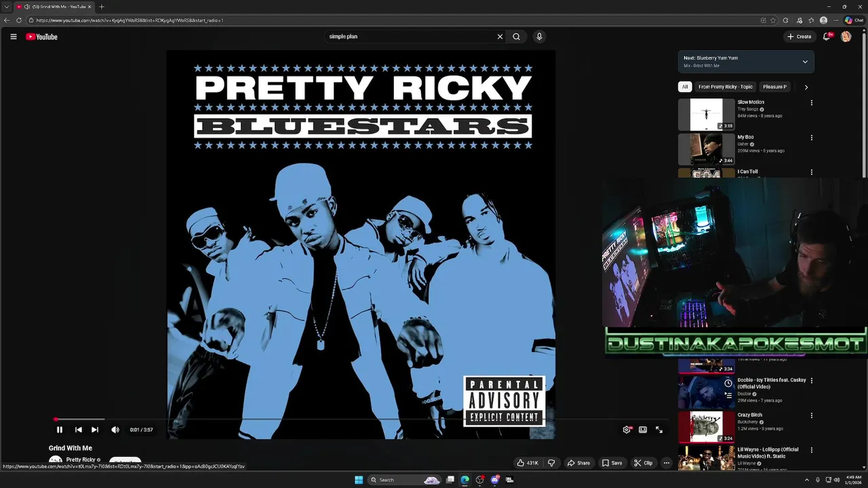Click the video title Grind With Me
This screenshot has width=868, height=488.
71,448
